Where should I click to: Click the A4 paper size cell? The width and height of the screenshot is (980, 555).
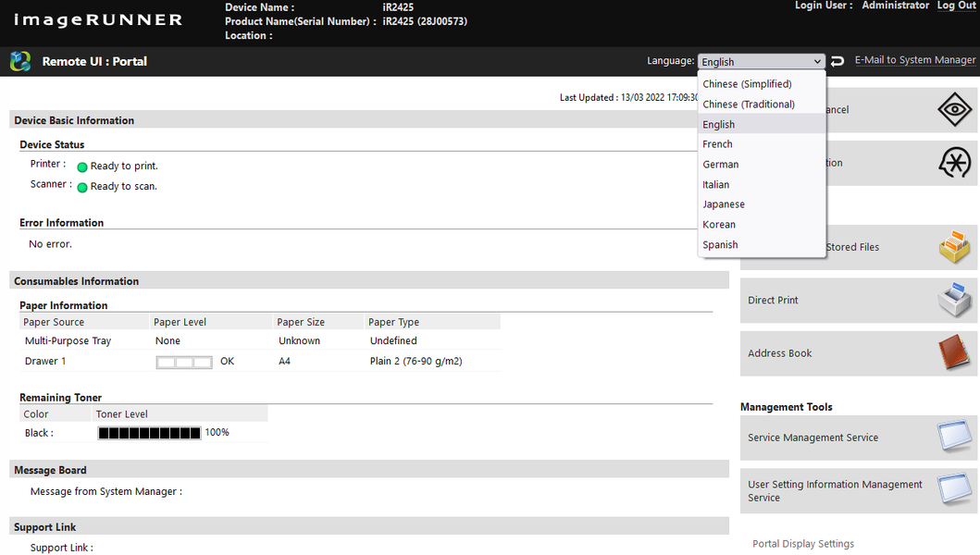tap(284, 361)
